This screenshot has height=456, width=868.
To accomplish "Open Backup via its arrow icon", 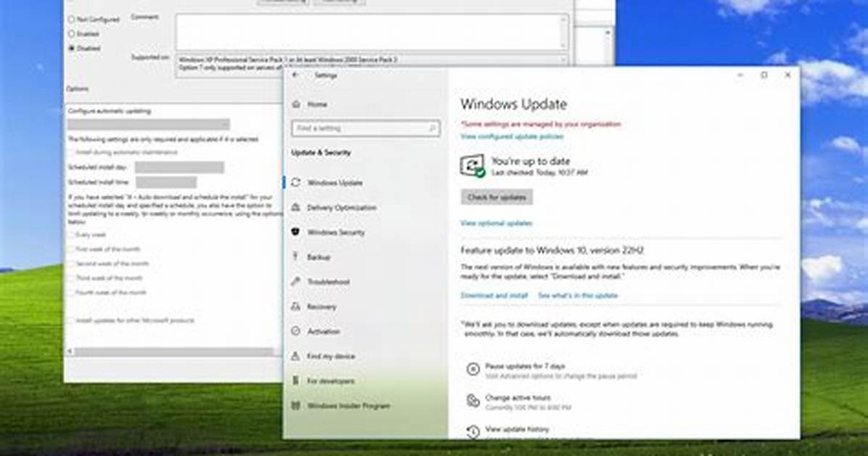I will click(295, 256).
